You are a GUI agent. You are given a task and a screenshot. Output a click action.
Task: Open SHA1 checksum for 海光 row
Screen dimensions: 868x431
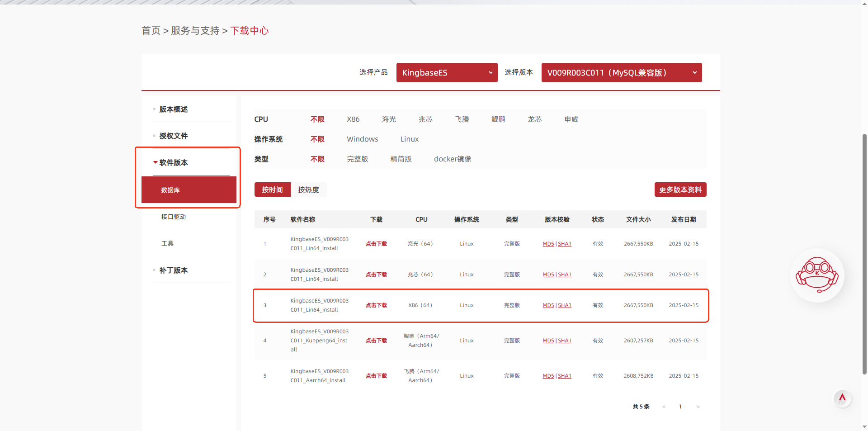[565, 244]
